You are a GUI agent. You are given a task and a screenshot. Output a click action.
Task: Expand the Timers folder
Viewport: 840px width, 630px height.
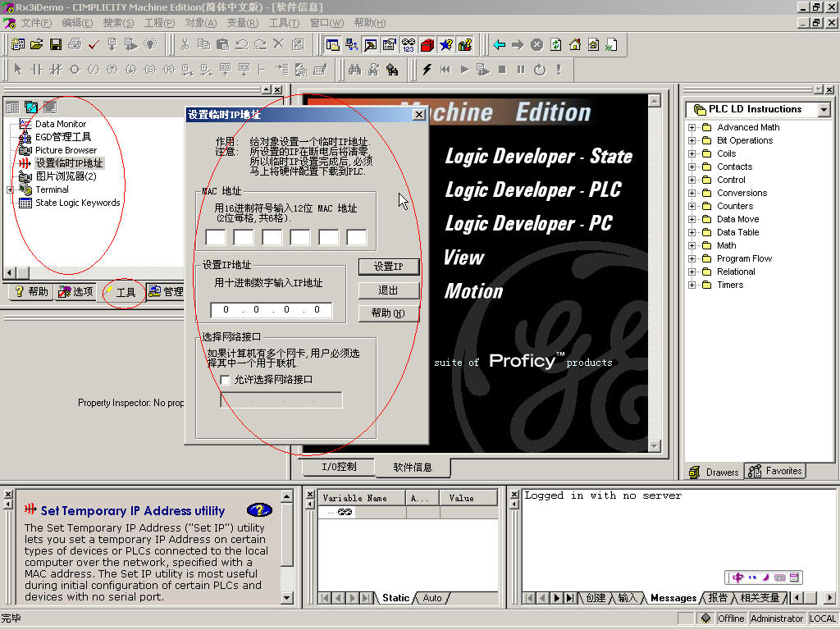[x=692, y=285]
